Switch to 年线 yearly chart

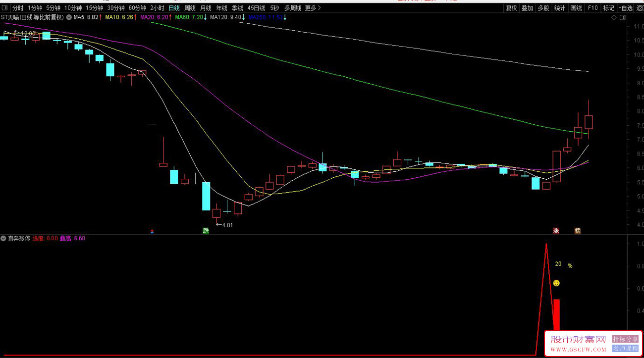(221, 8)
